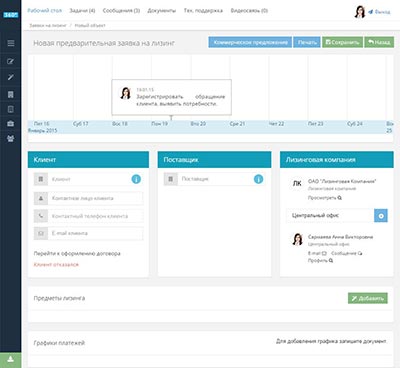
Task: Click the green download icon at sidebar bottom
Action: point(11,359)
